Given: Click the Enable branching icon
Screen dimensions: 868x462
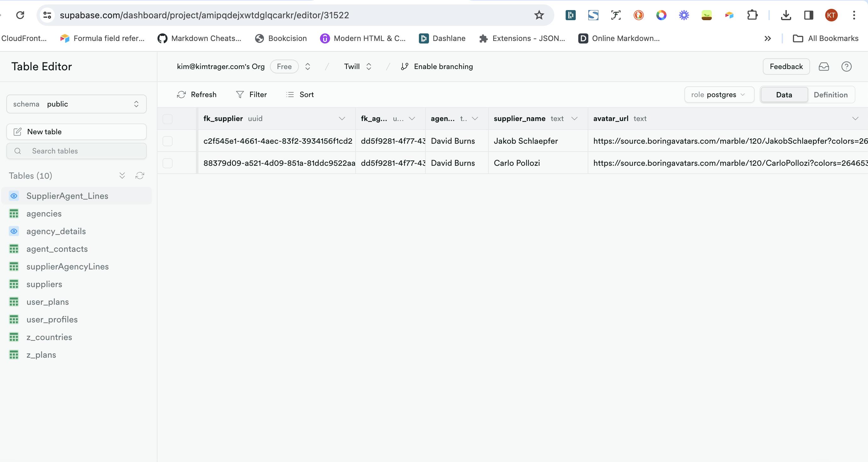Looking at the screenshot, I should click(405, 67).
